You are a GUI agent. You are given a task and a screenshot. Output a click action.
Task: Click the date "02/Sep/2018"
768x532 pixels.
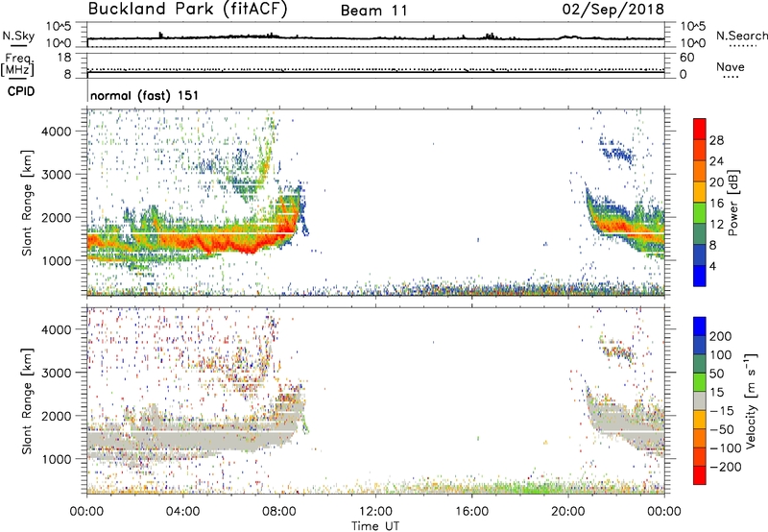point(613,10)
